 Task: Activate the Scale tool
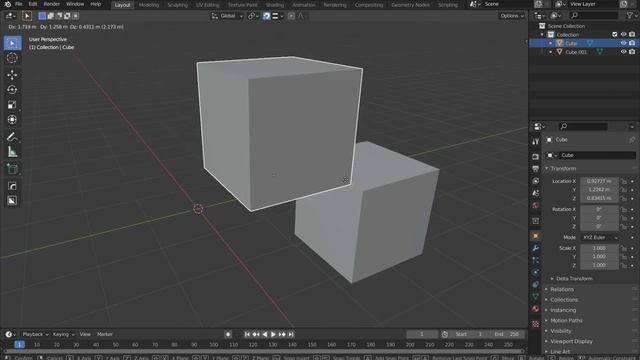(12, 105)
